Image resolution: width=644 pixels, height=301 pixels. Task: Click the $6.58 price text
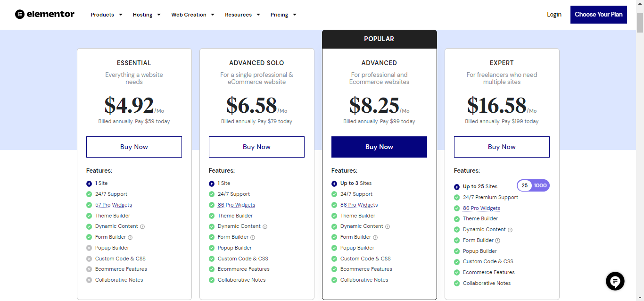point(251,105)
